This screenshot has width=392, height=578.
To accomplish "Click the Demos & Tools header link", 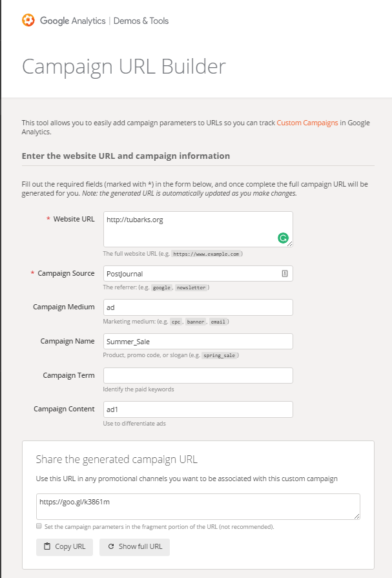I will click(141, 21).
